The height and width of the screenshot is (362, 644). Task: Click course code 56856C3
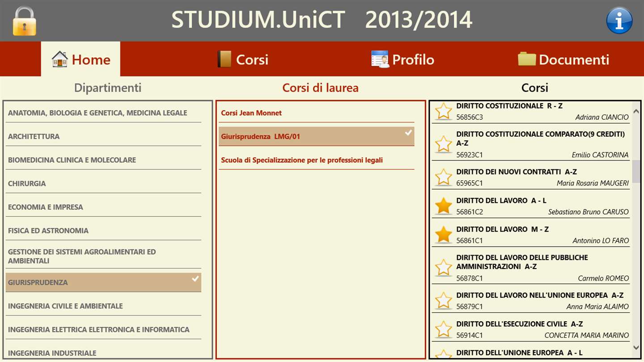pyautogui.click(x=470, y=118)
